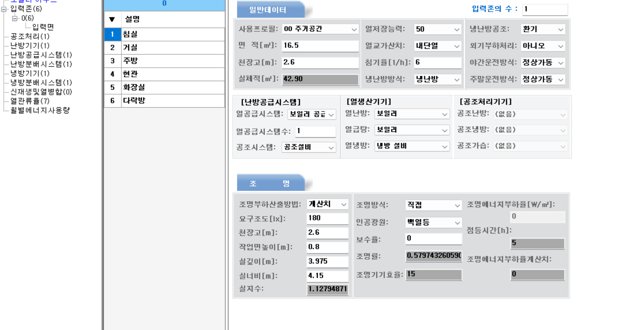Click the 면적 input field
Image resolution: width=644 pixels, height=330 pixels.
320,45
